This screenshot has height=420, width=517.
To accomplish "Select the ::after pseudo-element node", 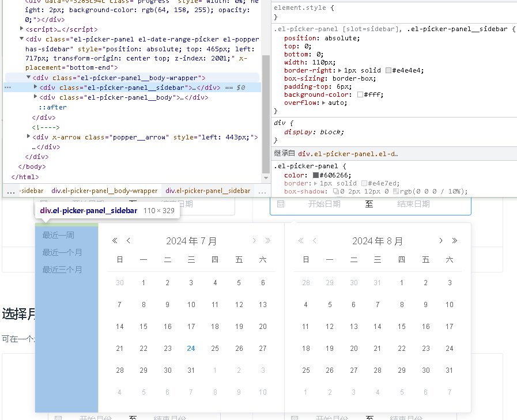I will pyautogui.click(x=52, y=107).
